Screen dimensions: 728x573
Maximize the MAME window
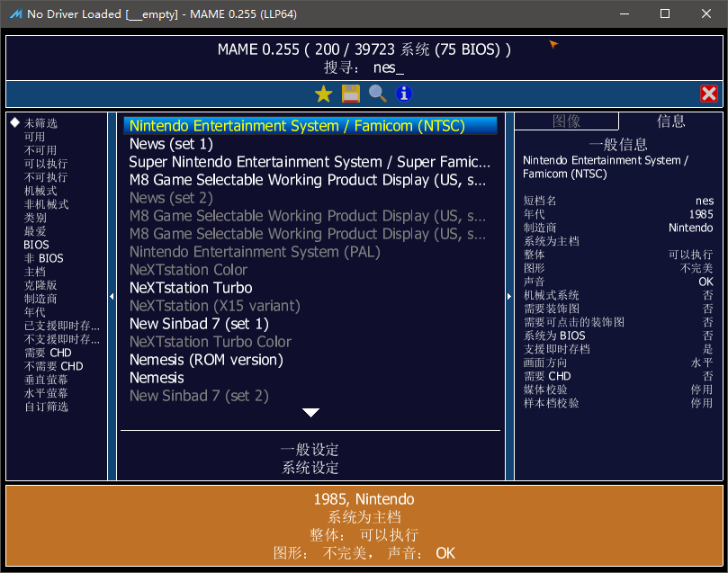coord(665,13)
